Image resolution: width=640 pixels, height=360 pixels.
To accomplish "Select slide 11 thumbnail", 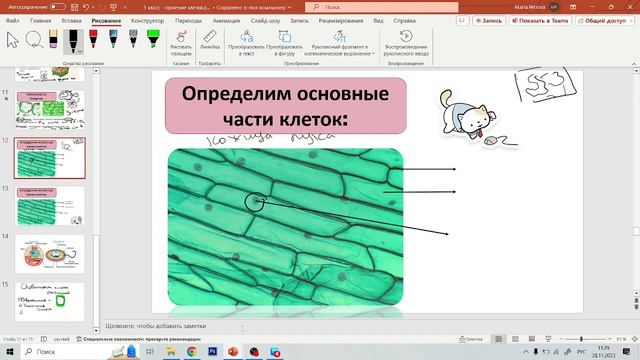I will coord(50,110).
